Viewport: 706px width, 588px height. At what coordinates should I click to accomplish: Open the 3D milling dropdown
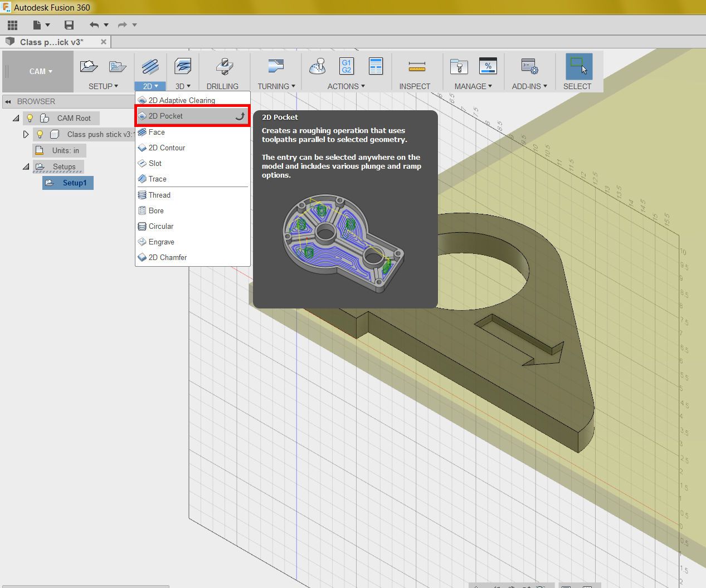[183, 86]
